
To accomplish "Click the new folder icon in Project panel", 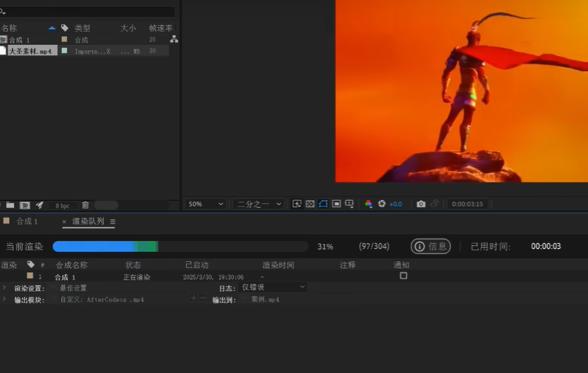I will point(10,205).
